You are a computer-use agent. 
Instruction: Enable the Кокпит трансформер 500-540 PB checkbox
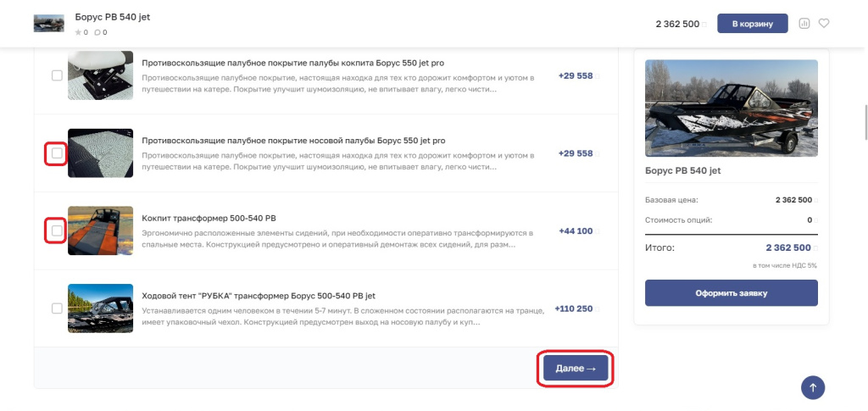click(57, 230)
